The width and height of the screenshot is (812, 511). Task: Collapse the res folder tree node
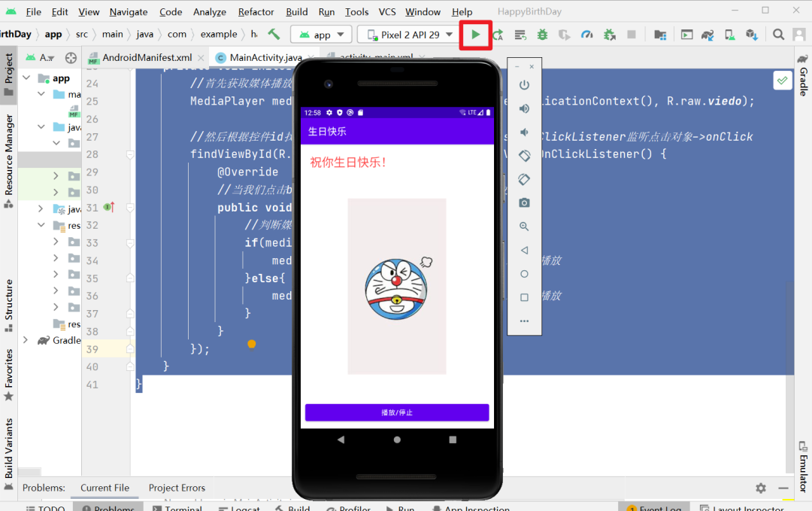pos(41,225)
